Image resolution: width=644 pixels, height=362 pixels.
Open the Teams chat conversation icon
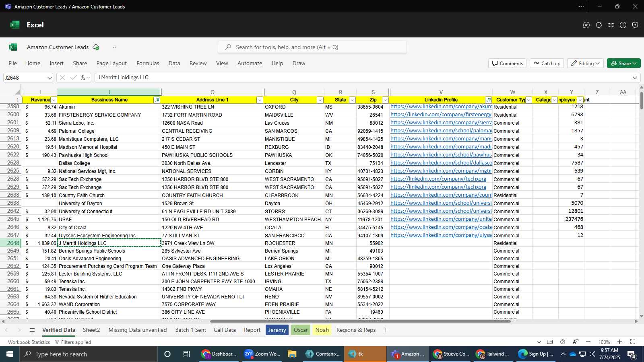coord(586,25)
